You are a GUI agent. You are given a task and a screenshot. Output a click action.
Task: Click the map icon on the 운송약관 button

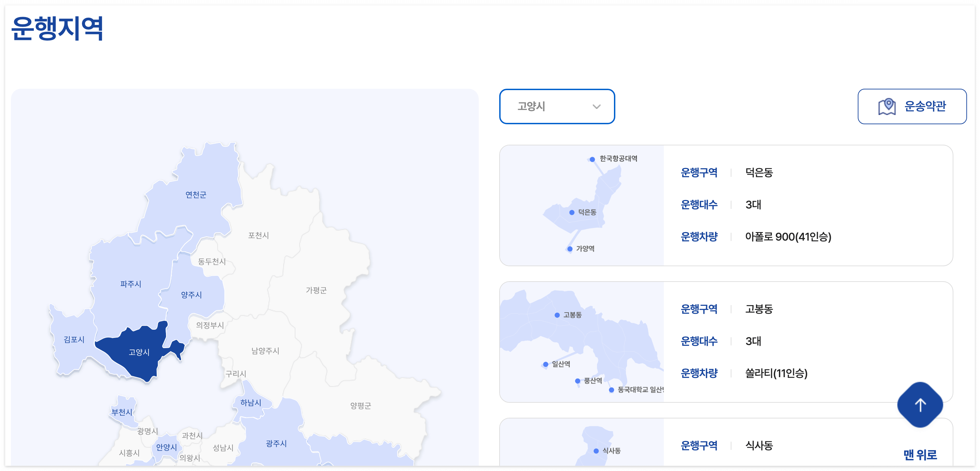[x=887, y=107]
